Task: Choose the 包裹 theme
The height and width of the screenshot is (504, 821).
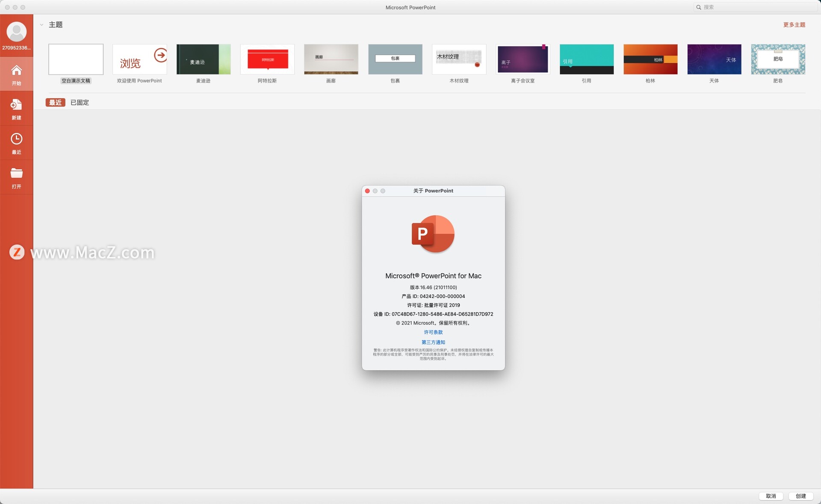Action: [x=395, y=63]
